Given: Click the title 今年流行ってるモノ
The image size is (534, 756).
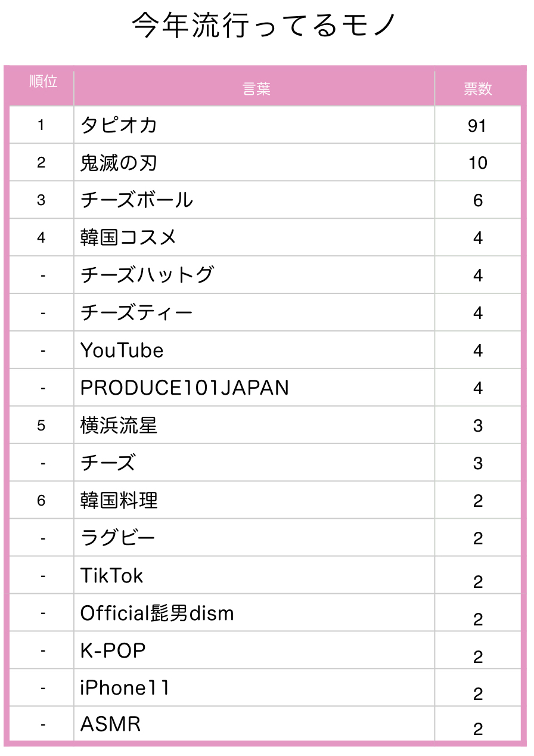Looking at the screenshot, I should click(265, 26).
